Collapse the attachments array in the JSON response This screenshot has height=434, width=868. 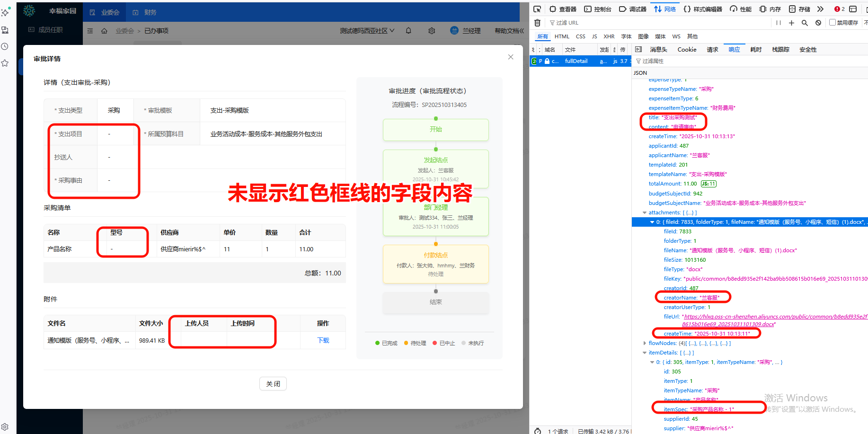[x=645, y=212]
